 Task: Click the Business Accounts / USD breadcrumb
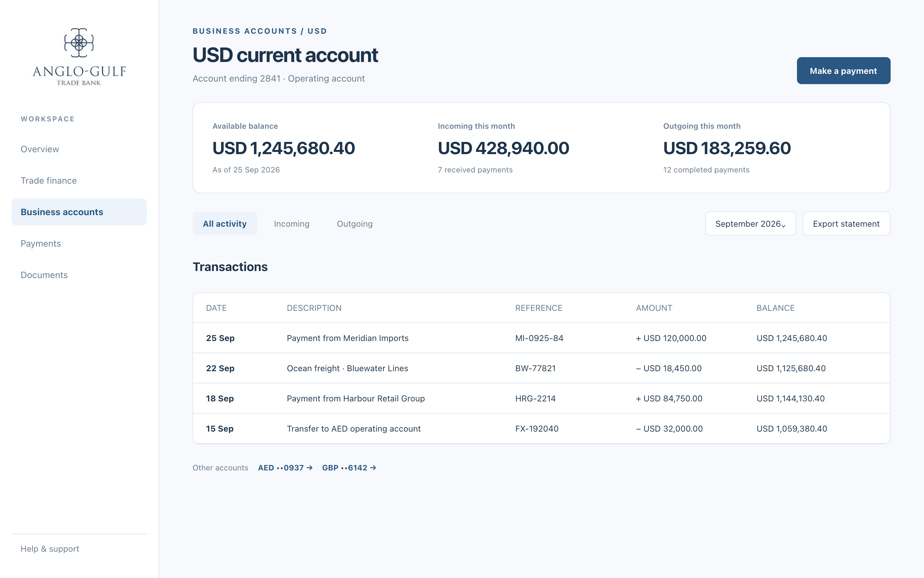pos(260,31)
